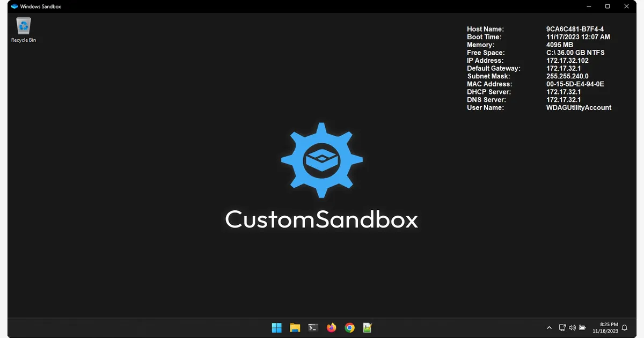The image size is (644, 338).
Task: Click the boot time 11/17/2023 12:07 AM
Action: click(x=578, y=37)
